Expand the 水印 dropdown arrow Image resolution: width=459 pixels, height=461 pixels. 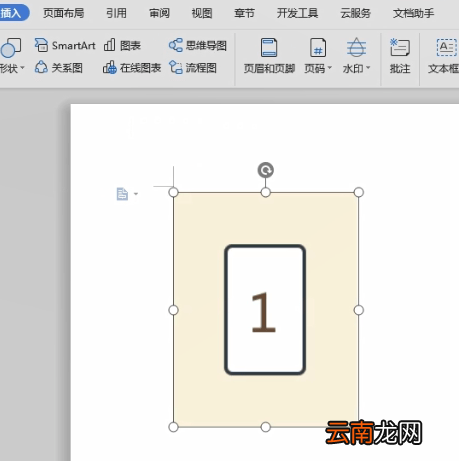click(x=368, y=68)
